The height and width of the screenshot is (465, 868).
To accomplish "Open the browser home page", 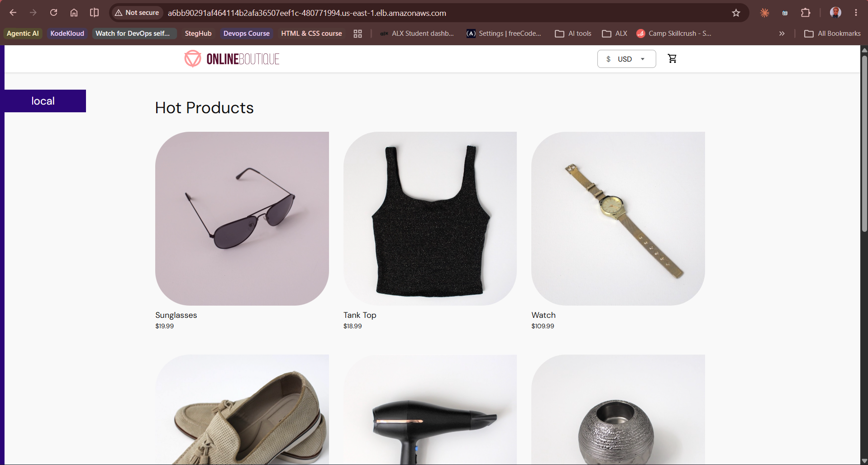I will pos(74,13).
